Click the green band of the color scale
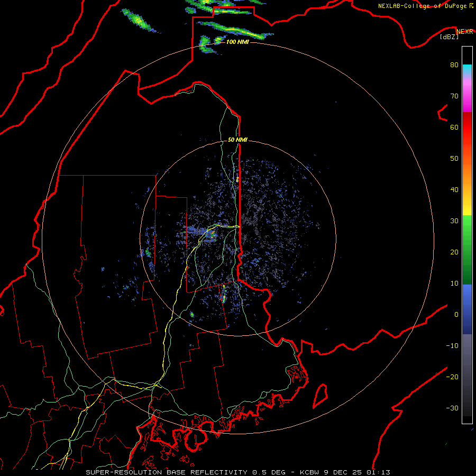 [x=467, y=250]
